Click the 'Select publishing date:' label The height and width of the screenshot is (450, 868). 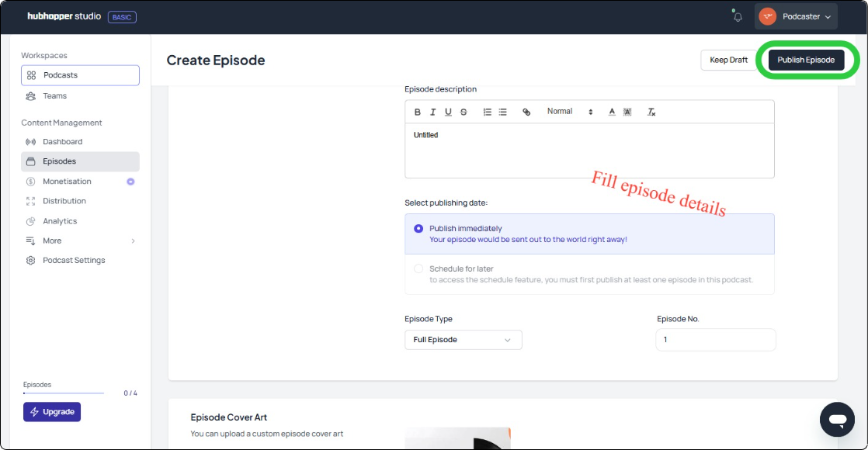[446, 203]
